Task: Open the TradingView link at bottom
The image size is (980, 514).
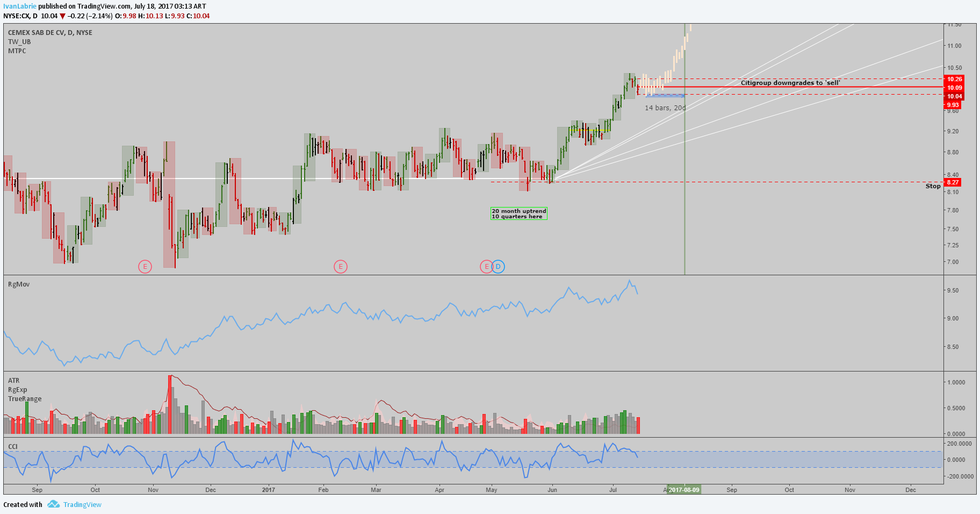Action: [x=82, y=504]
